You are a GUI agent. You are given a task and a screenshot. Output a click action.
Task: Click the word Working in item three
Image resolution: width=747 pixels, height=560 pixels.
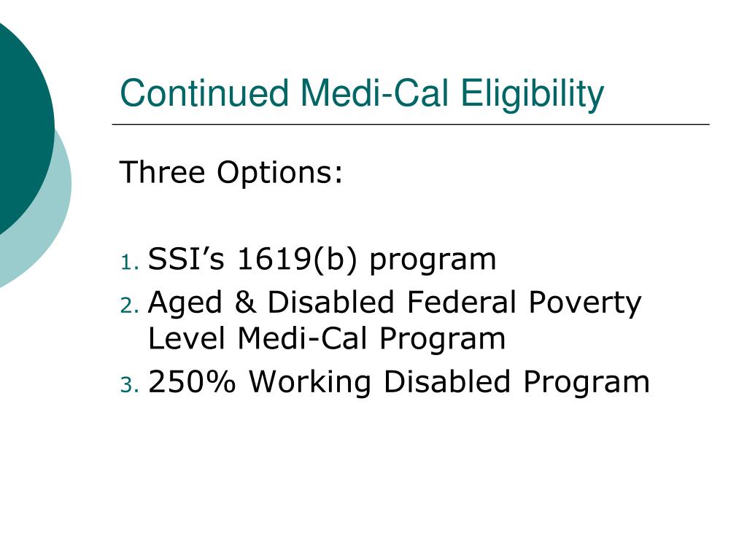coord(310,383)
